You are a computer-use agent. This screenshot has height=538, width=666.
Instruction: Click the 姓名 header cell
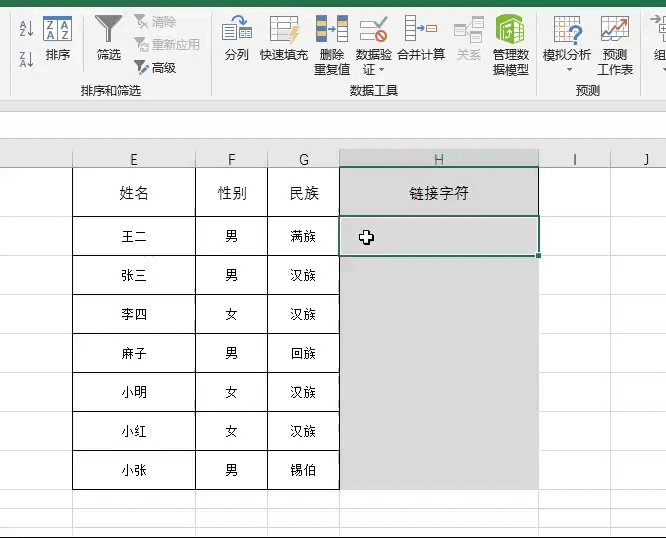click(x=134, y=192)
